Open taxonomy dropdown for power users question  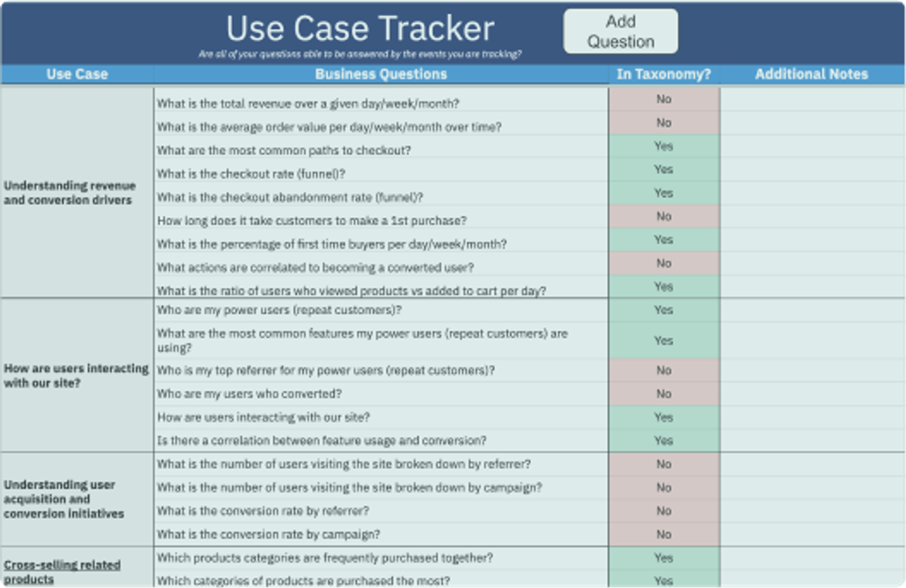click(663, 310)
